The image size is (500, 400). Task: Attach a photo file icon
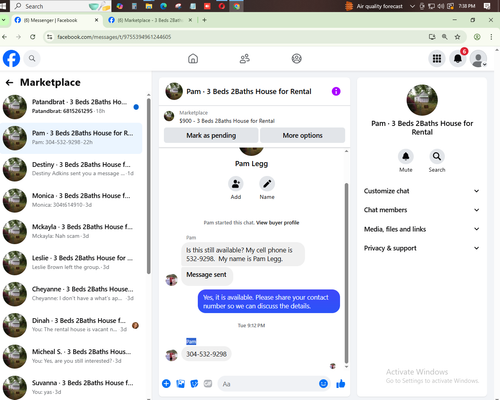180,384
